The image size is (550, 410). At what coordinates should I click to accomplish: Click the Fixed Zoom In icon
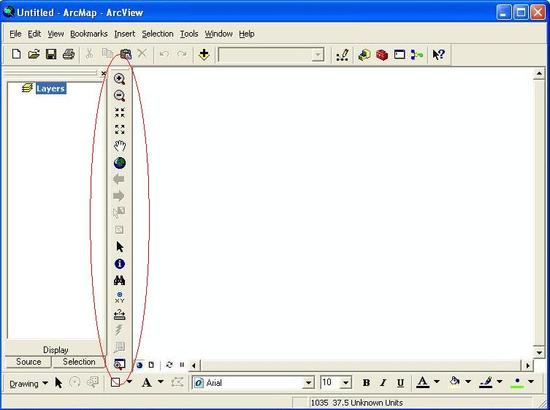click(x=120, y=113)
